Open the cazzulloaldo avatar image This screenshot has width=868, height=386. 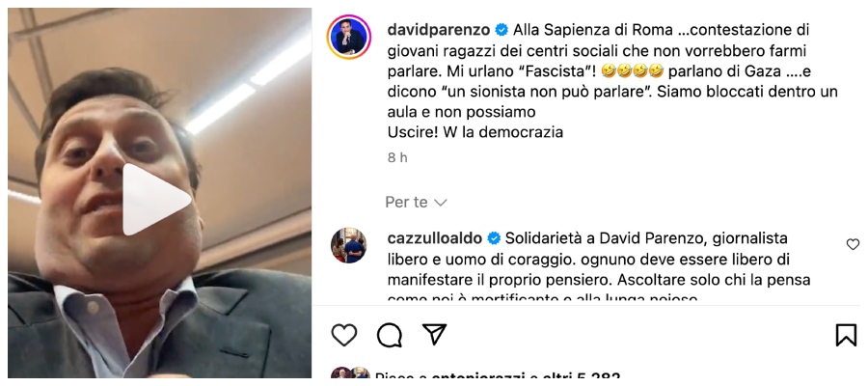coord(349,245)
